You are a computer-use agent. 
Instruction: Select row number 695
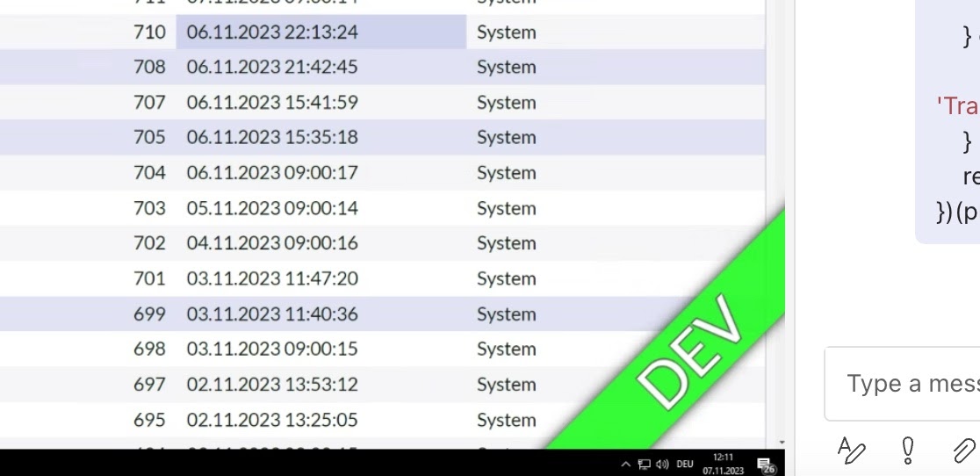(149, 420)
